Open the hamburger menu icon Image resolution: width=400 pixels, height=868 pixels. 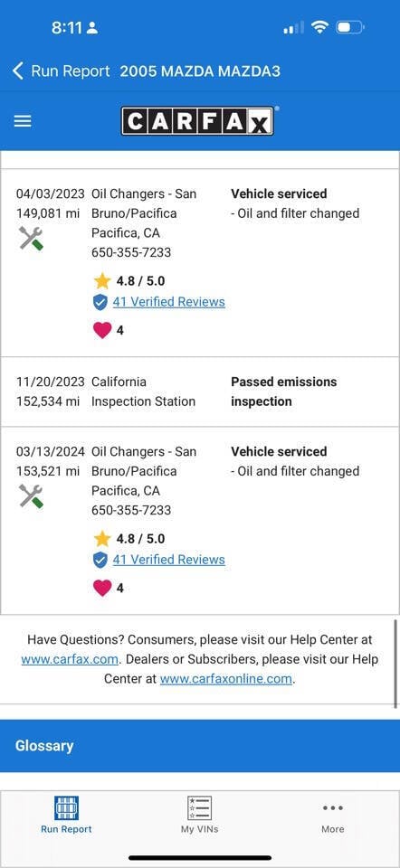[x=23, y=121]
